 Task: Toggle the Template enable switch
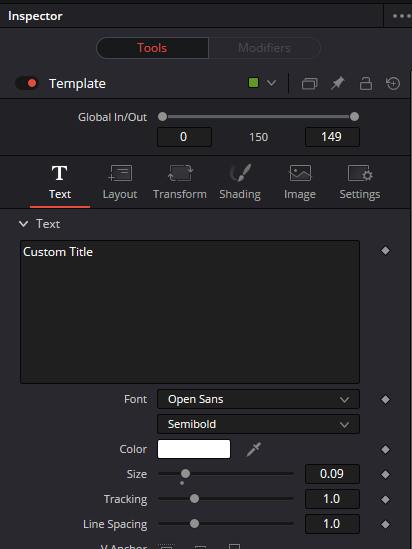coord(27,83)
